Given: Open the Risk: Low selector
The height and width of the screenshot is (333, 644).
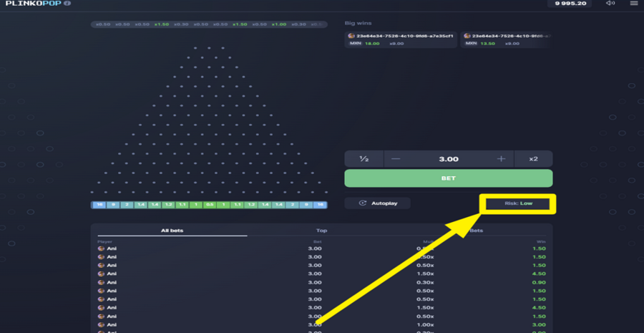Looking at the screenshot, I should [x=518, y=203].
